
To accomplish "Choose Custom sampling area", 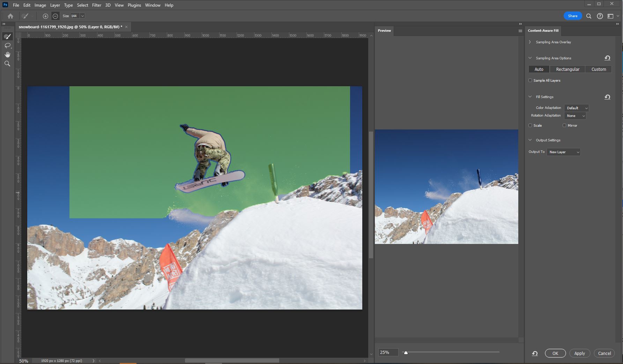I will (599, 69).
